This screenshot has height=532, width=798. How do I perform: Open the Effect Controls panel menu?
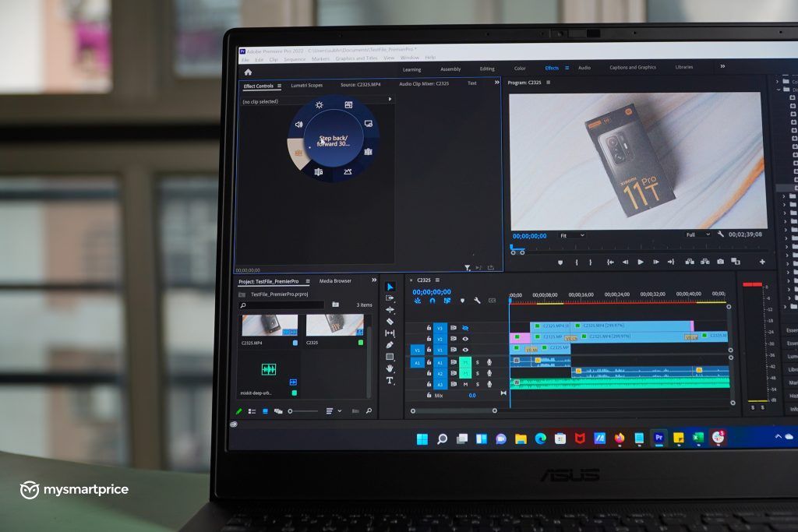[x=280, y=86]
